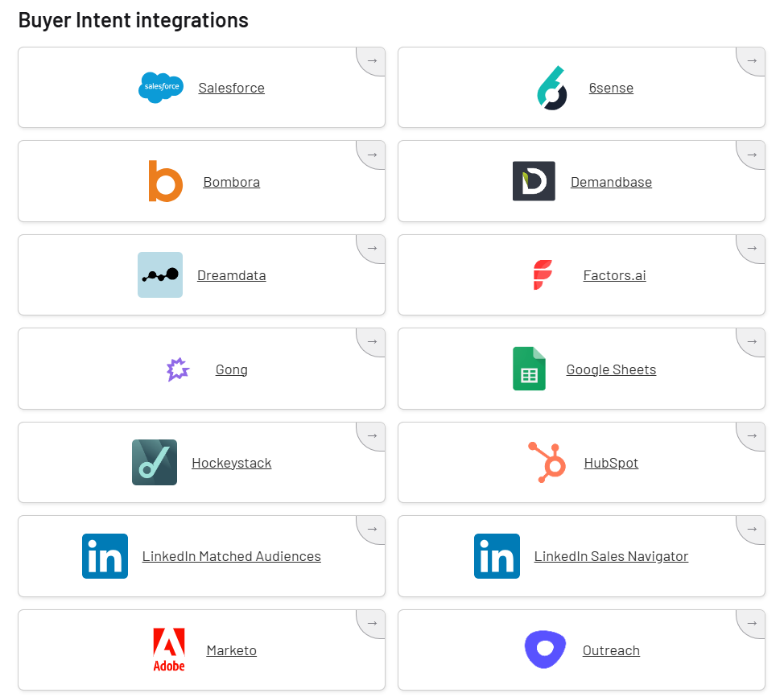Click arrow corner on Bombora card

(372, 155)
